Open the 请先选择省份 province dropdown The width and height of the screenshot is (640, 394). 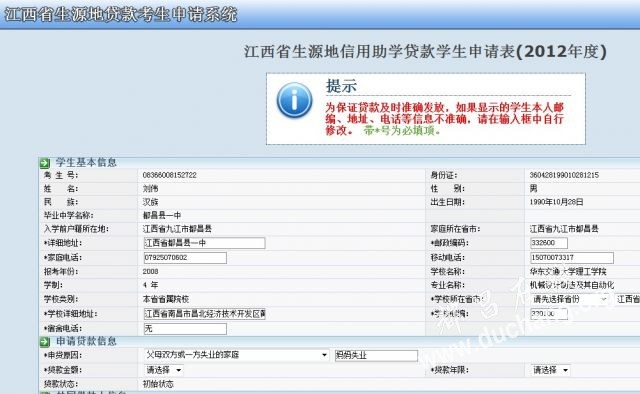click(x=569, y=299)
